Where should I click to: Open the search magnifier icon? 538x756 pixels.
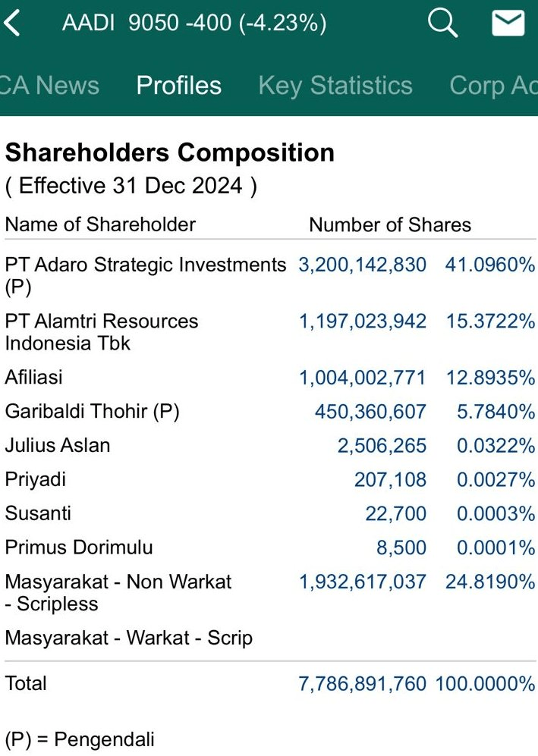(x=442, y=24)
